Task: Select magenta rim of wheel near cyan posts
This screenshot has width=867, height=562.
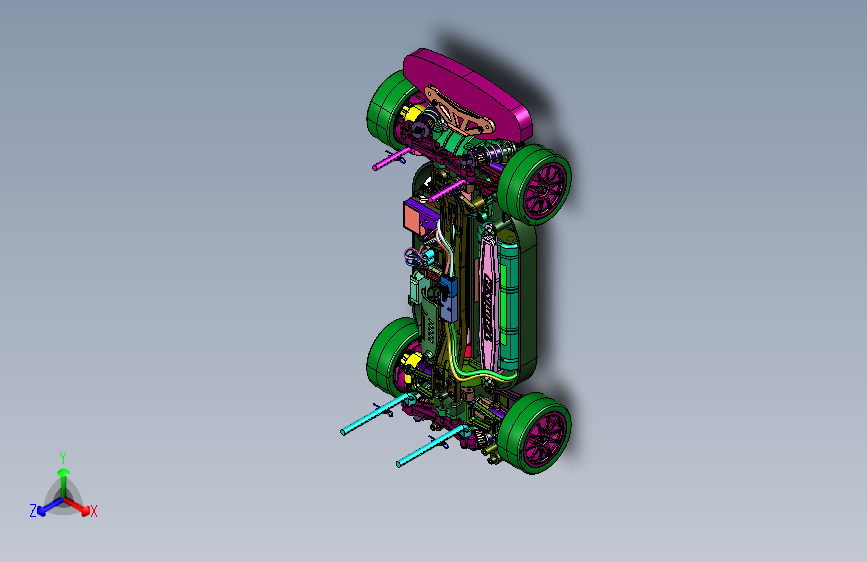Action: point(544,439)
